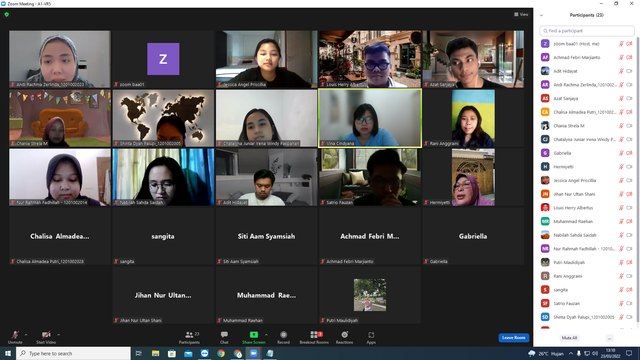Click Louis Herry Albertus avatar in list
Image resolution: width=640 pixels, height=360 pixels.
545,207
